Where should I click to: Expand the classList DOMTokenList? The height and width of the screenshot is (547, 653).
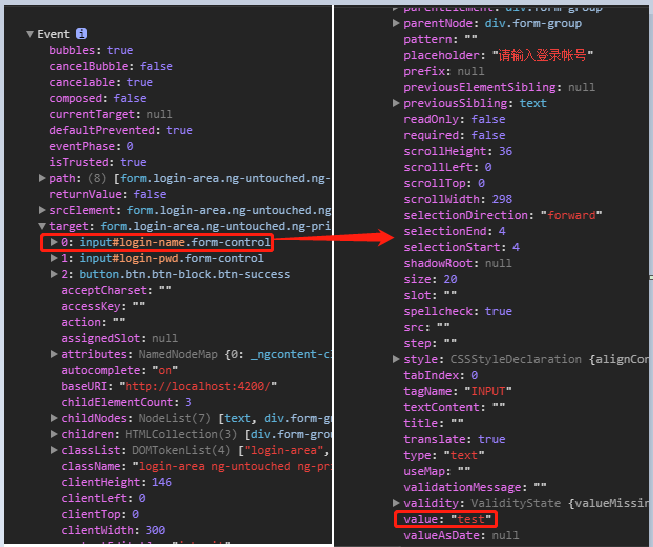54,450
